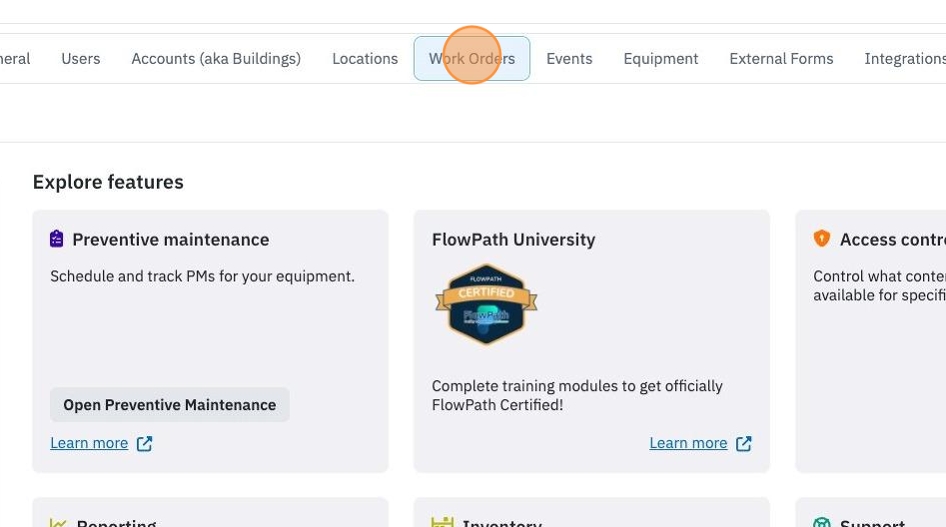The height and width of the screenshot is (527, 946).
Task: Click the FlowPath University card title
Action: pyautogui.click(x=513, y=239)
